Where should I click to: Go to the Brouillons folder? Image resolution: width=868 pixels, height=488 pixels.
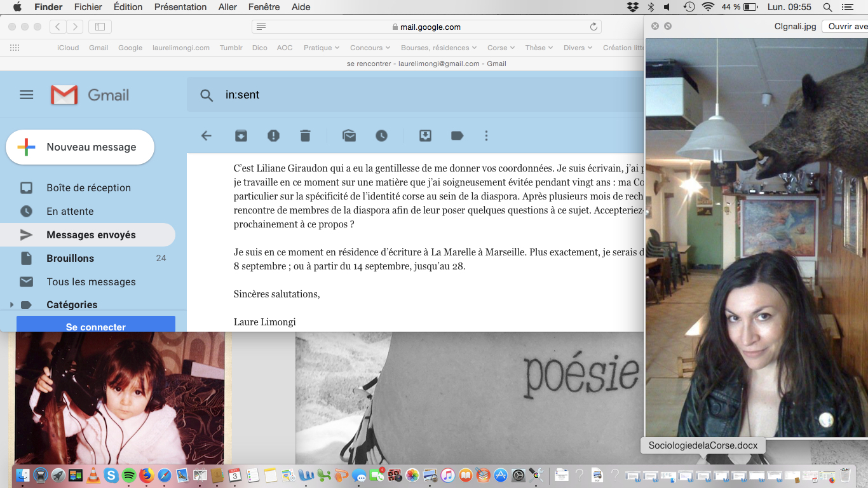point(70,258)
